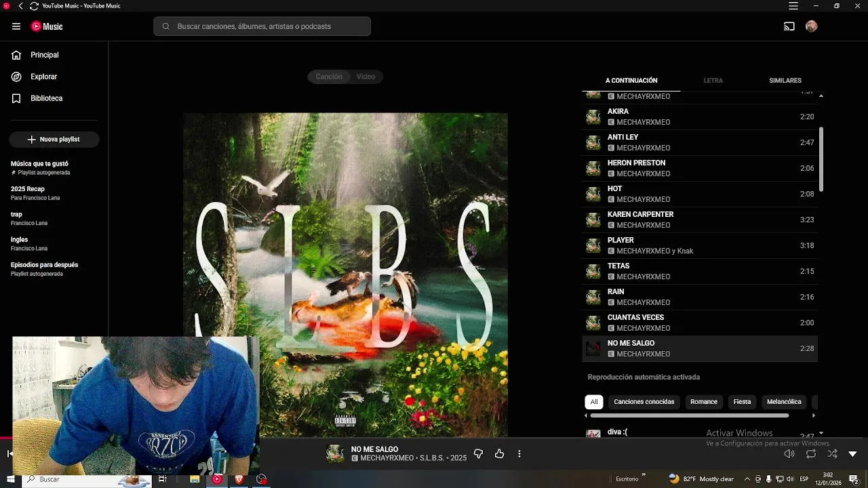Click the NO ME SALGO queue row
Screen dimensions: 868x488
[700, 348]
